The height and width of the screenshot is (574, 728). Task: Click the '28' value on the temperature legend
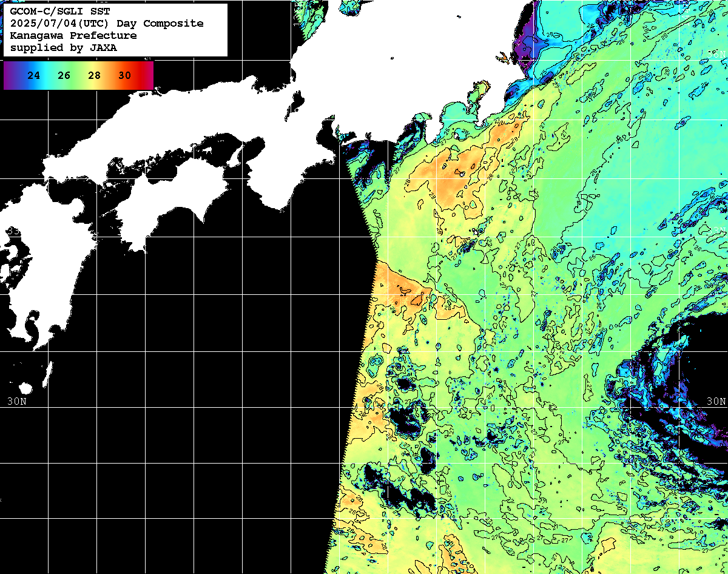95,76
